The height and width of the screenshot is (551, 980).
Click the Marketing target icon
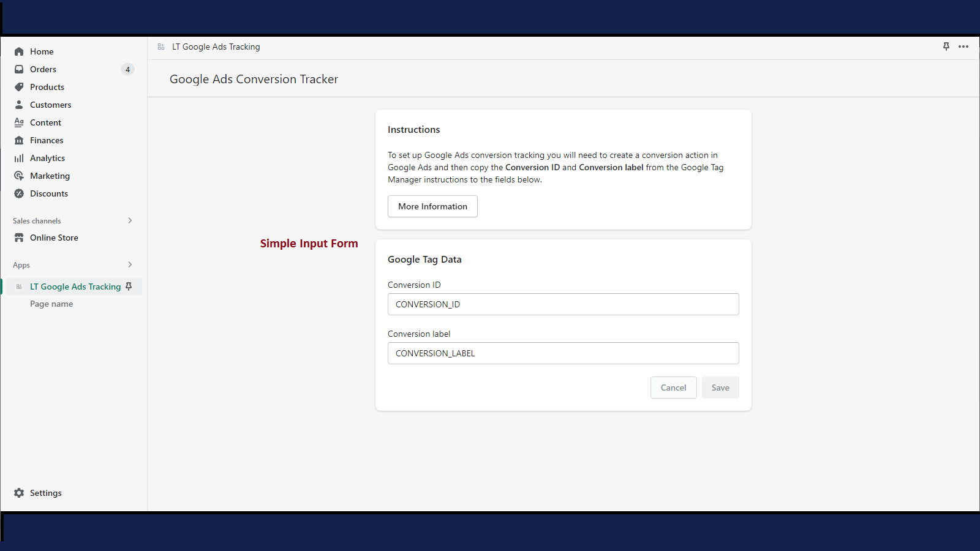pyautogui.click(x=19, y=176)
